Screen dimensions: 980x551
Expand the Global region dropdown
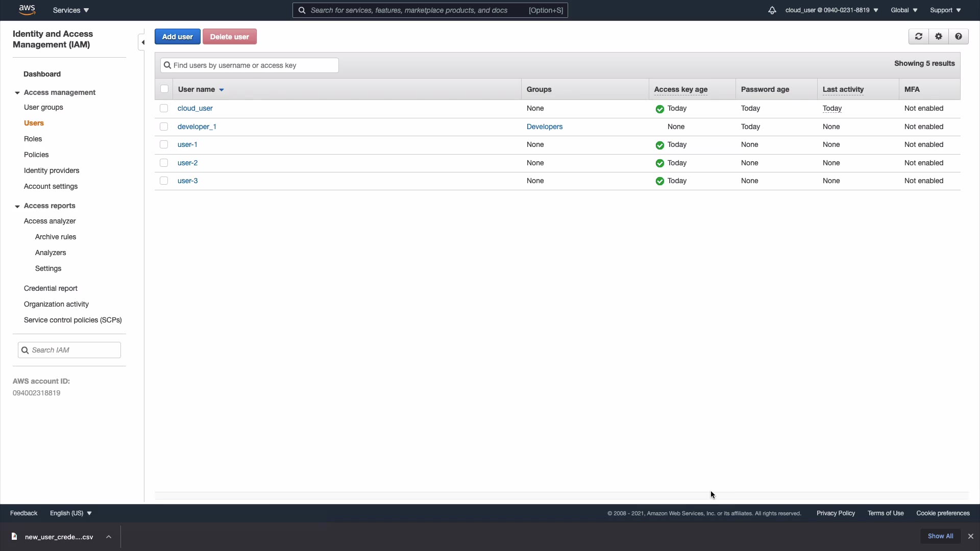[x=904, y=10]
